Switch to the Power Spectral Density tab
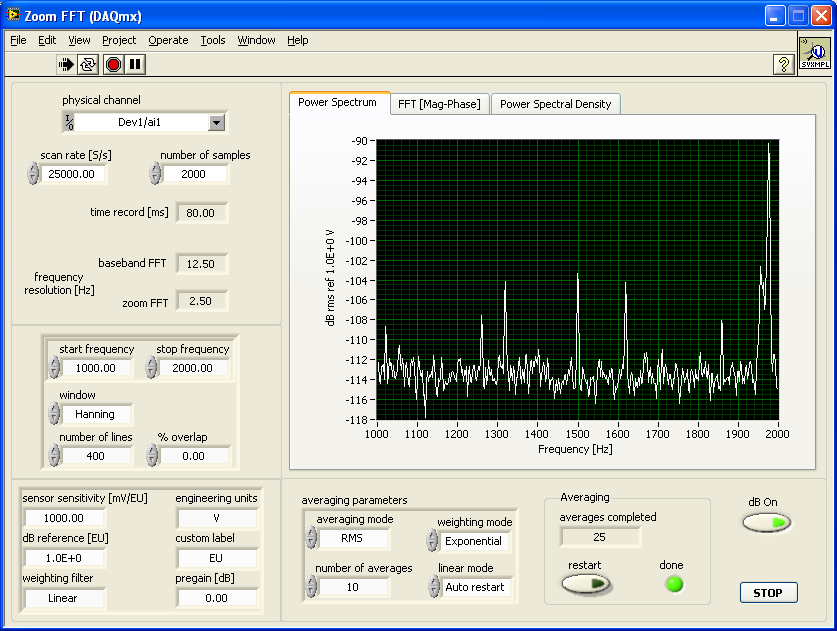Viewport: 837px width, 631px height. tap(558, 104)
